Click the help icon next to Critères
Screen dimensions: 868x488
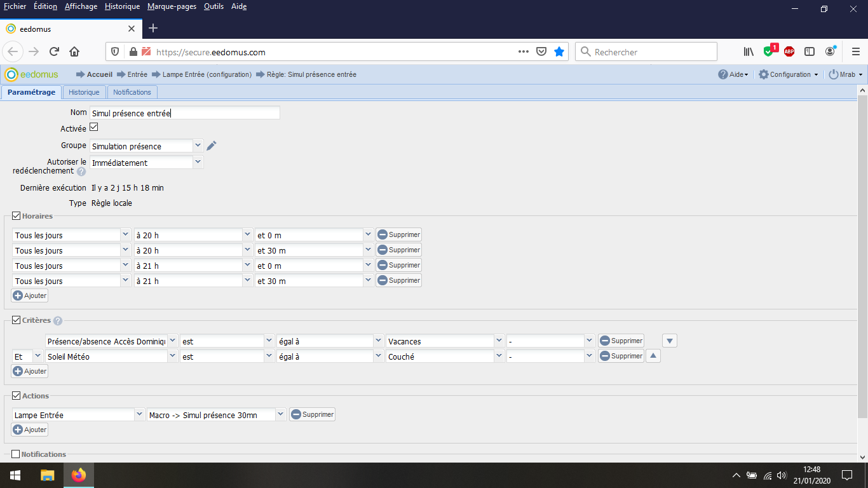point(58,321)
